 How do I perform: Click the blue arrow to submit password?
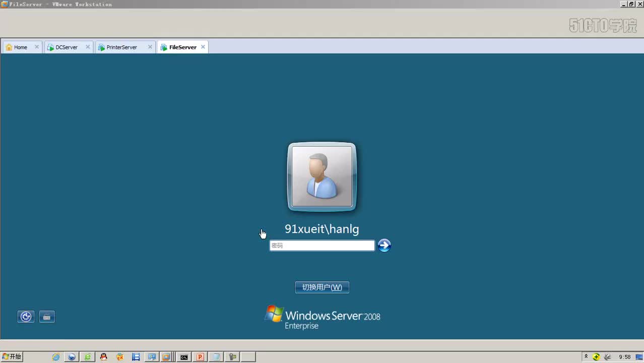(x=384, y=246)
